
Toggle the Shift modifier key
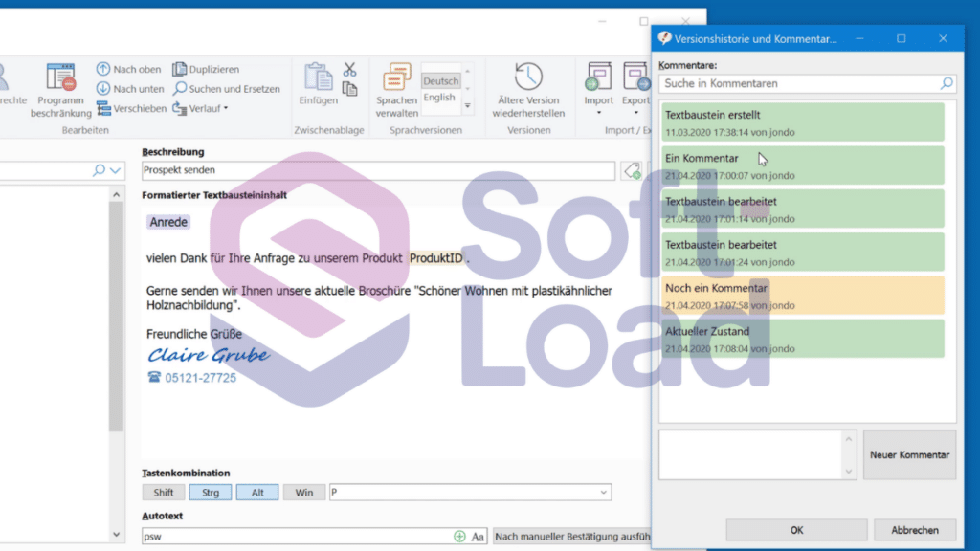coord(163,493)
